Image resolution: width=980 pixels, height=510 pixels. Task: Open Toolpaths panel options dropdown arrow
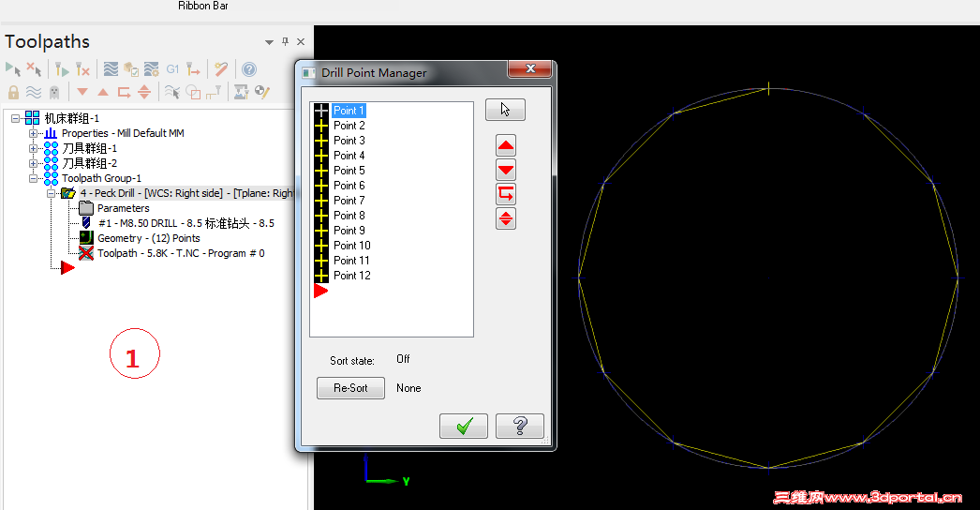click(270, 42)
